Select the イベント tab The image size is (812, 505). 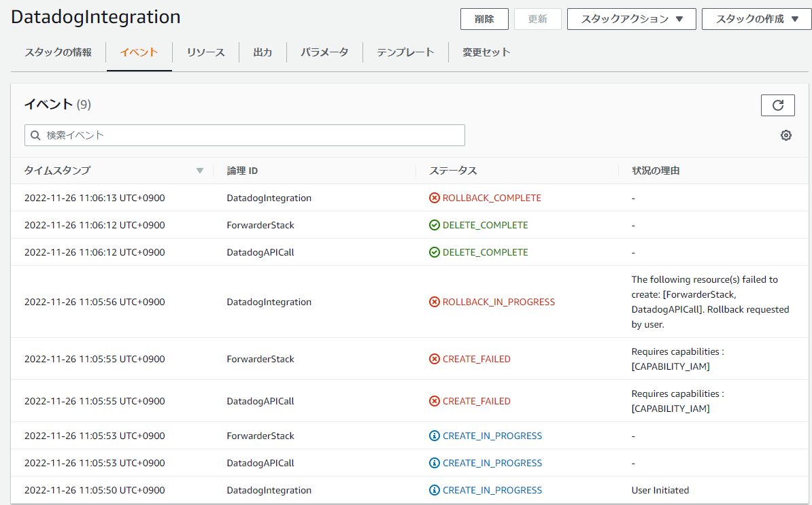tap(139, 52)
